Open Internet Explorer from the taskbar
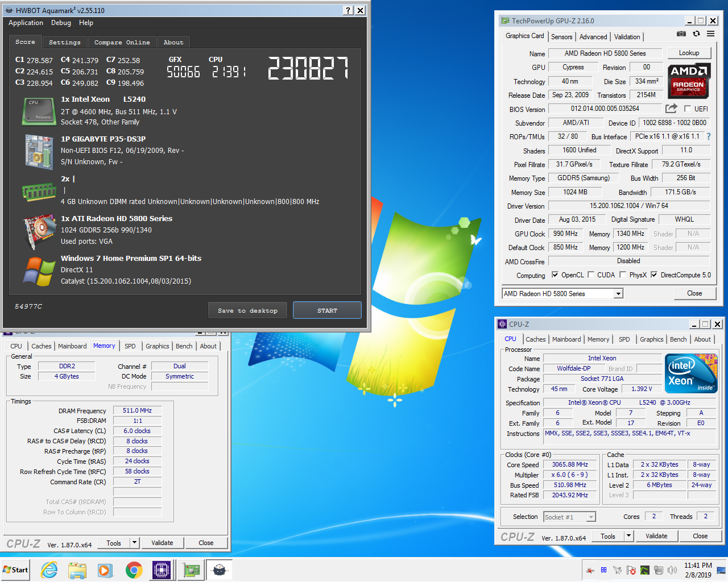This screenshot has width=728, height=582. click(x=49, y=570)
